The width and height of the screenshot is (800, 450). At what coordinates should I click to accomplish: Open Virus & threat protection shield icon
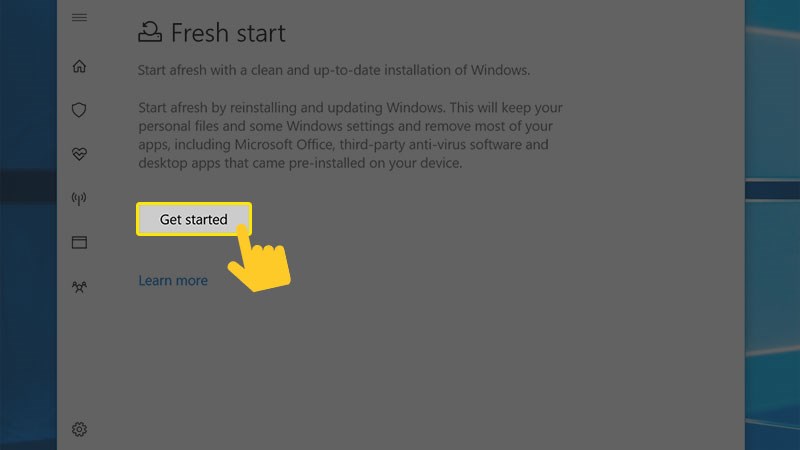[x=80, y=110]
